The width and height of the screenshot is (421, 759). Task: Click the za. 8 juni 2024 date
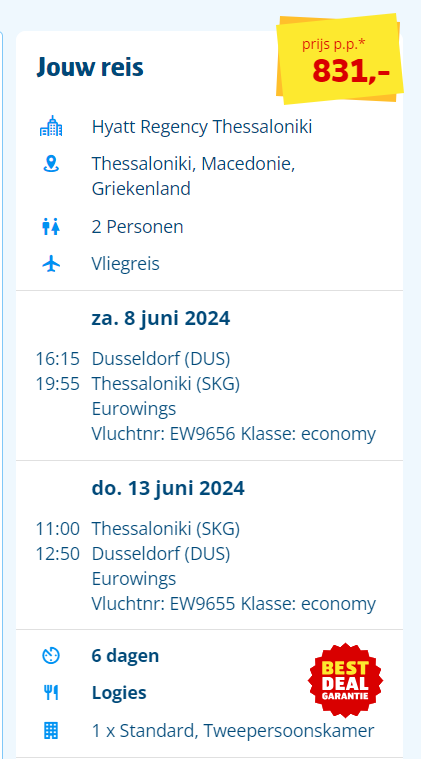coord(161,319)
